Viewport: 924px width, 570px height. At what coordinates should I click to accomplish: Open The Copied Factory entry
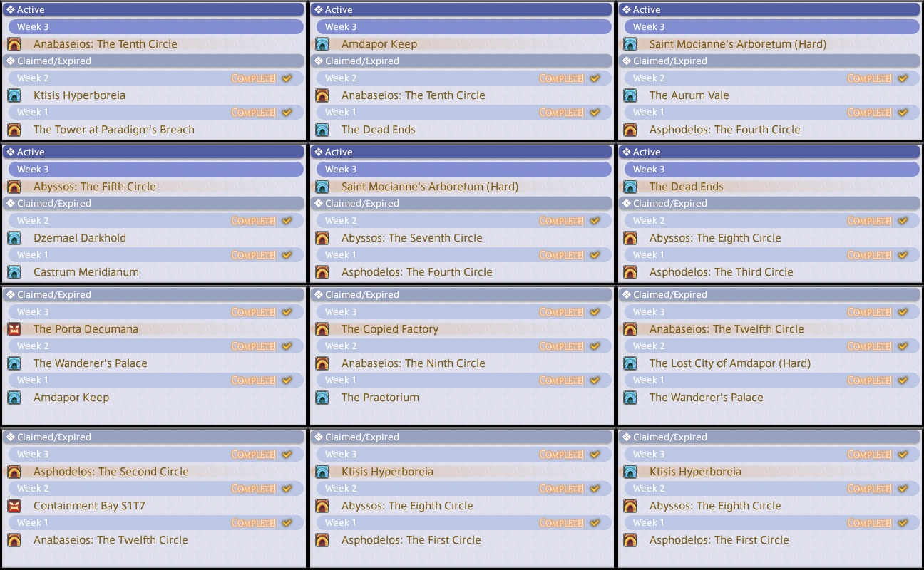(x=390, y=329)
